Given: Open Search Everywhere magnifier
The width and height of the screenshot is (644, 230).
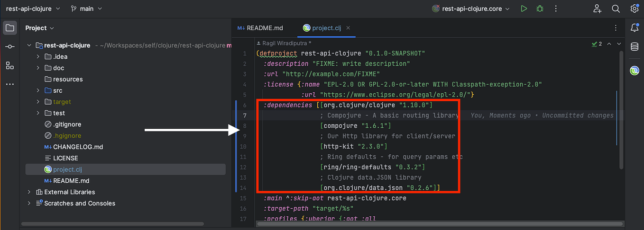Looking at the screenshot, I should 616,9.
